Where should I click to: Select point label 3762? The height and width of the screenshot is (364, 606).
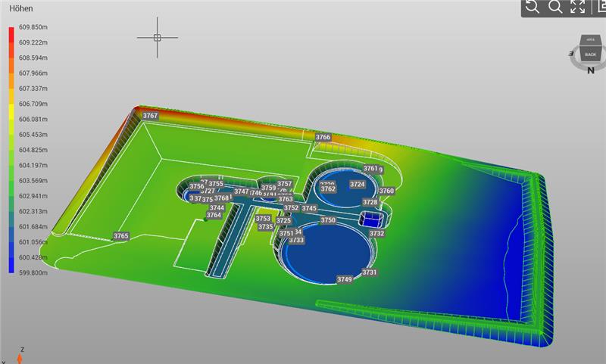click(328, 188)
